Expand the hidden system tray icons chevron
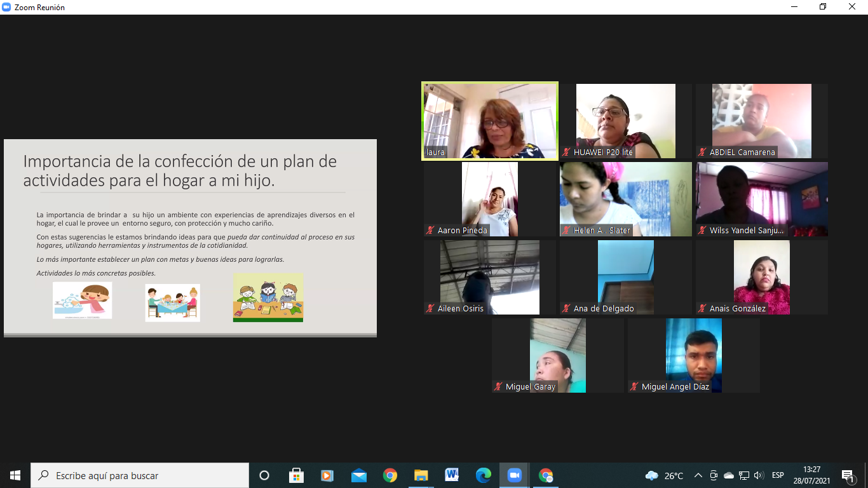Screen dimensions: 868x488 coord(698,475)
